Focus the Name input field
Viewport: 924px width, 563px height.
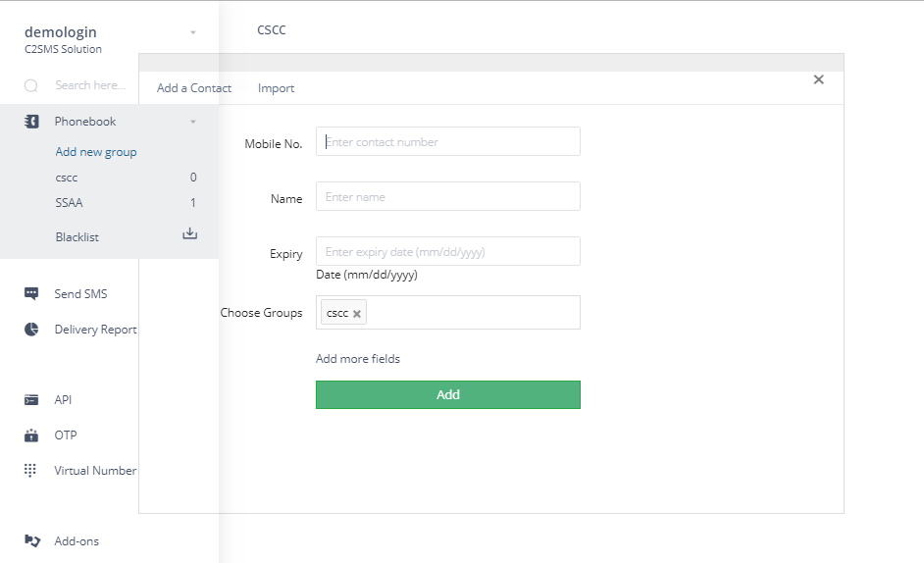[448, 196]
